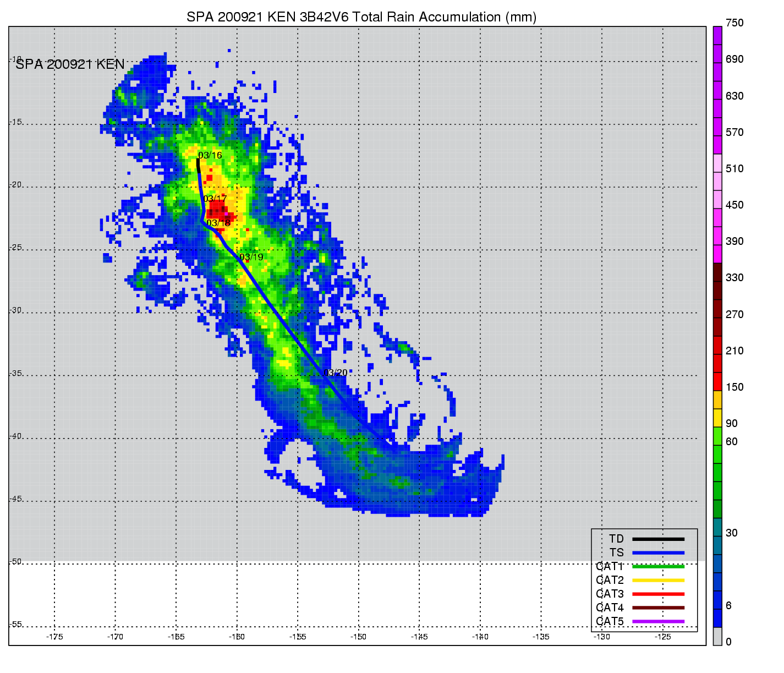Click the SPA 200921 KEN map label
Viewport: 784px width, 673px height.
[x=70, y=64]
